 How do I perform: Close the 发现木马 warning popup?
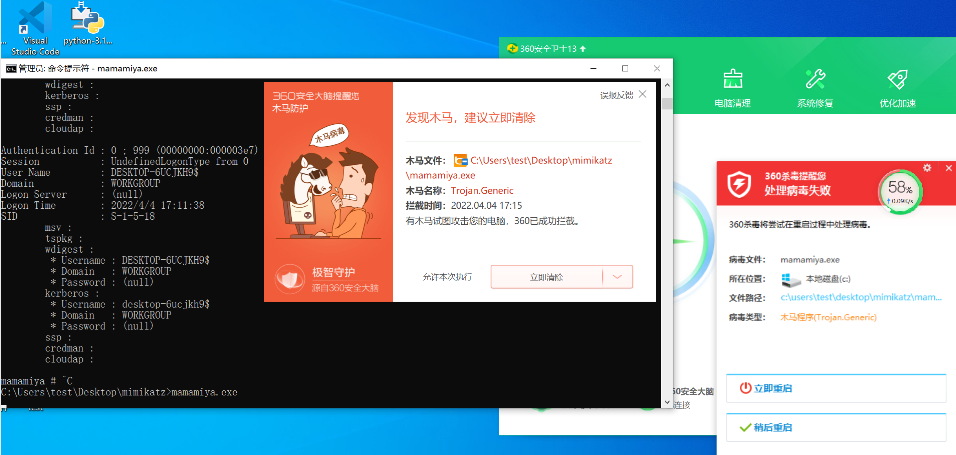pos(643,95)
